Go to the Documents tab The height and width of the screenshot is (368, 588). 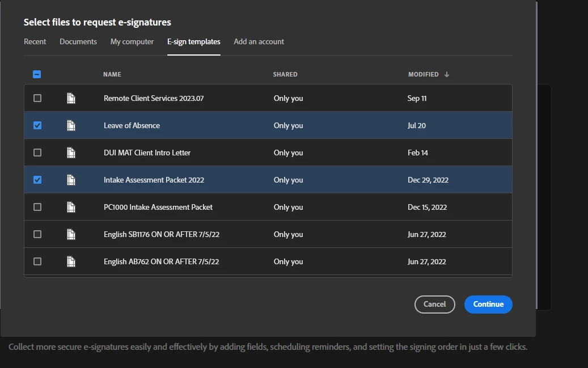point(78,41)
